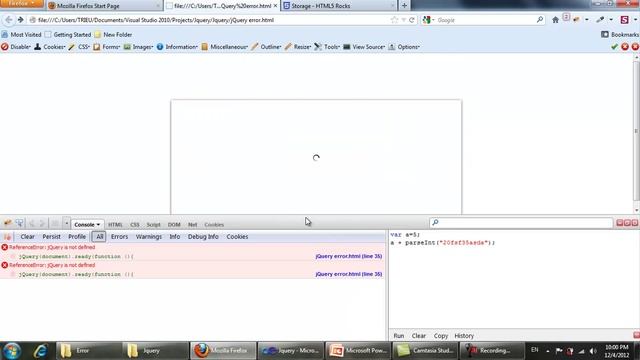Click the browser Forward button
Viewport: 640px width, 360px height.
pos(20,20)
